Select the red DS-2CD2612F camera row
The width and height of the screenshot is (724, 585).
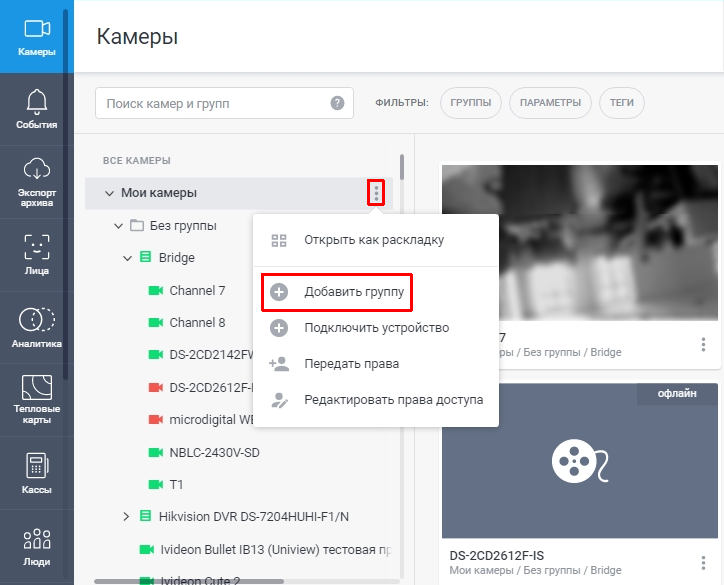click(211, 387)
